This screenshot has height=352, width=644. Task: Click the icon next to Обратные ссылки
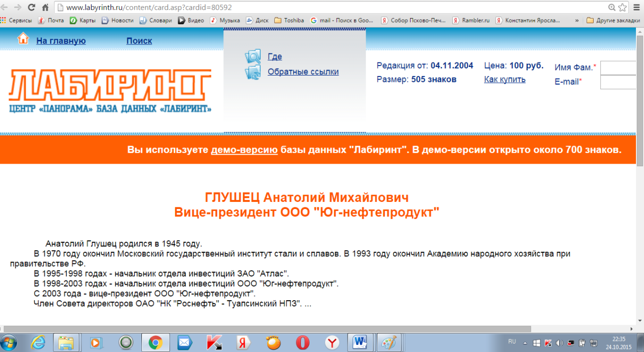pos(253,73)
